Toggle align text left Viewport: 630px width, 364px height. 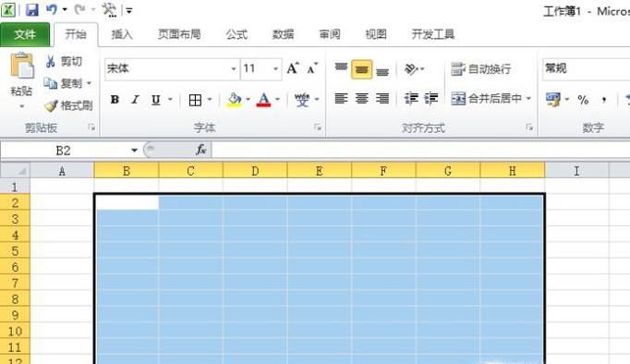pos(341,99)
